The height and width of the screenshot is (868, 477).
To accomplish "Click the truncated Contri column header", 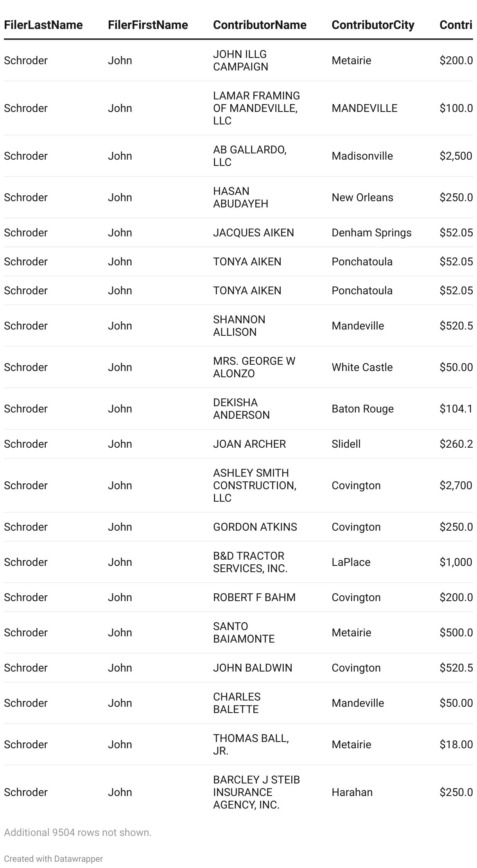I will [x=455, y=25].
